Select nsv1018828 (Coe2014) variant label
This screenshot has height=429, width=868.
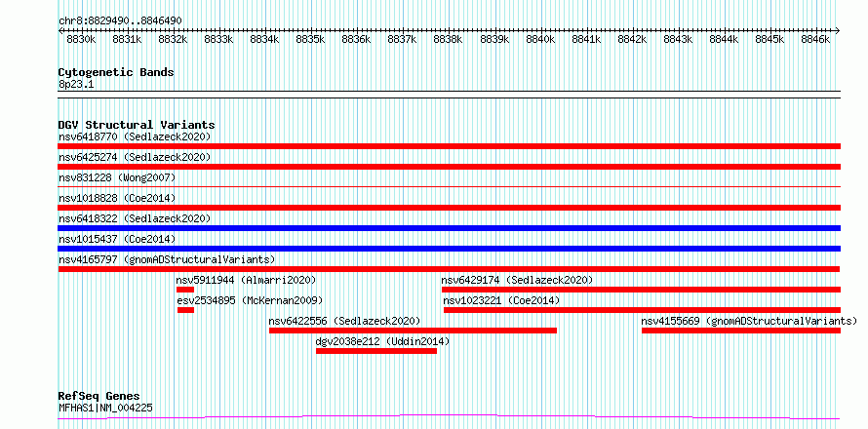click(117, 198)
